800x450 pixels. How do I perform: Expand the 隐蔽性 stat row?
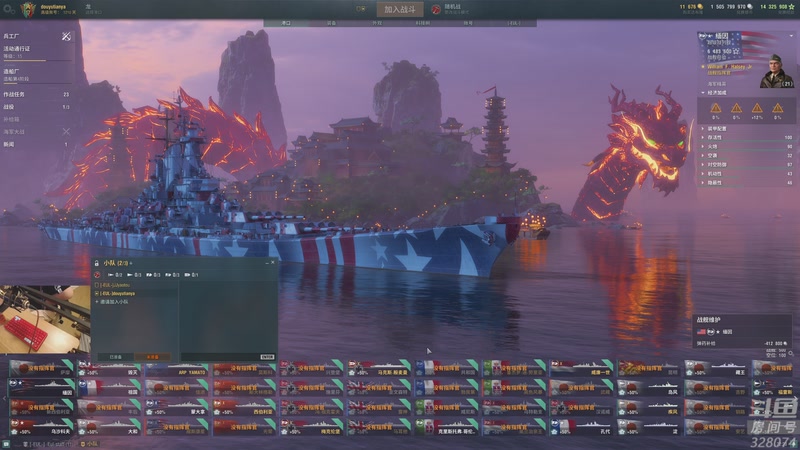click(x=746, y=183)
